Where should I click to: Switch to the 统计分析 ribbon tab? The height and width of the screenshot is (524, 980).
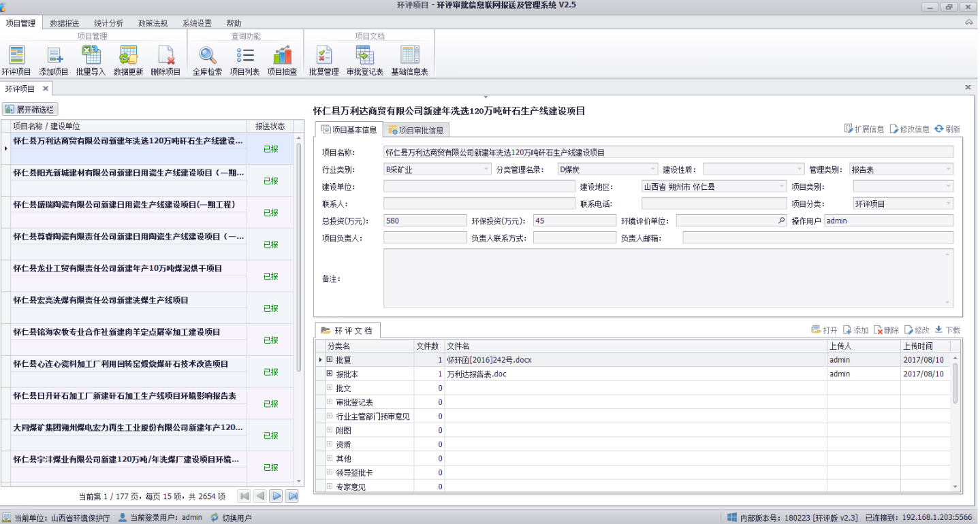pyautogui.click(x=108, y=23)
